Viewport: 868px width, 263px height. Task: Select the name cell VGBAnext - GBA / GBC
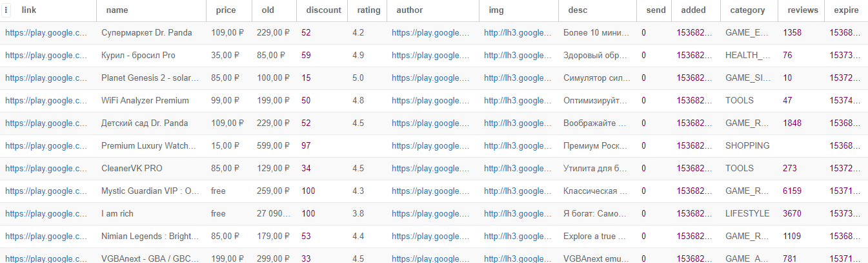tap(150, 258)
